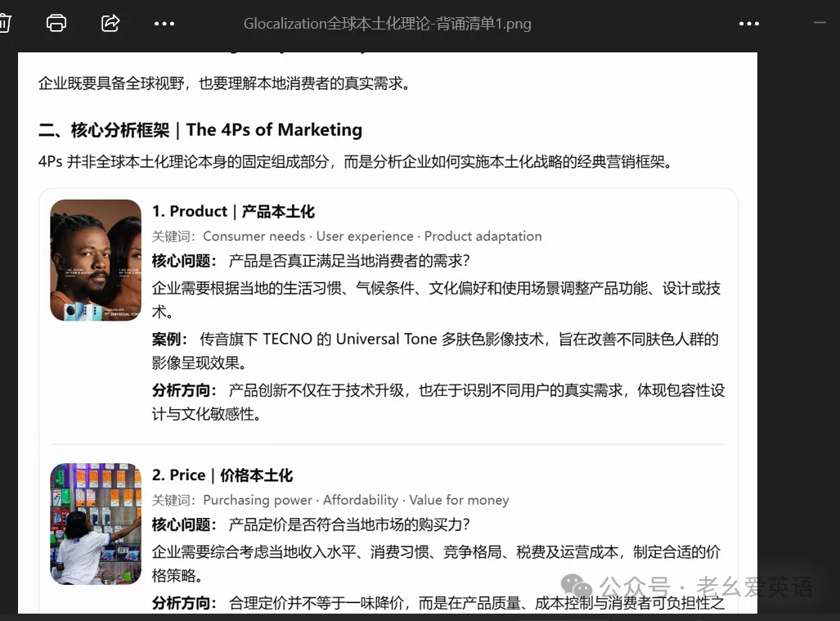Select the phone shop thumbnail beside Price
Viewport: 840px width, 621px height.
pos(96,524)
